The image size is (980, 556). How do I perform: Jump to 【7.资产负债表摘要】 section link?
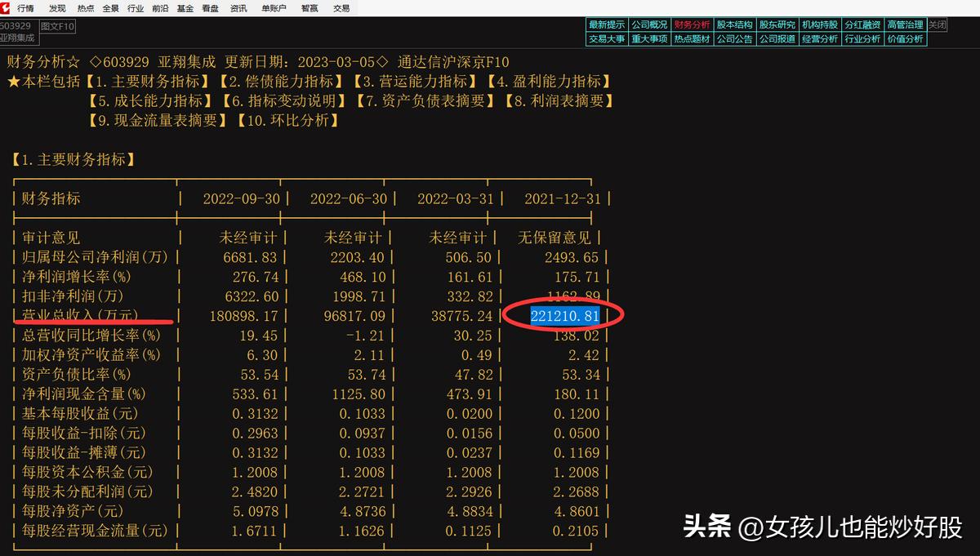pyautogui.click(x=425, y=101)
